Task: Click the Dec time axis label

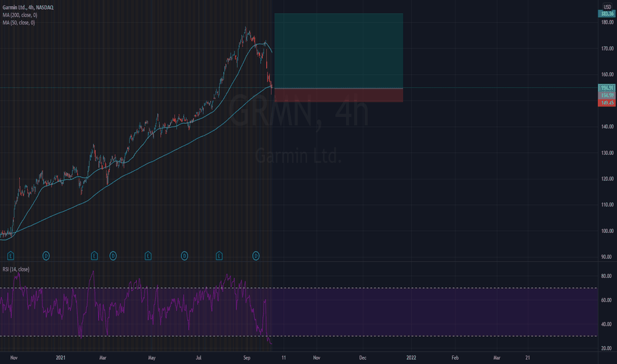Action: pos(362,357)
